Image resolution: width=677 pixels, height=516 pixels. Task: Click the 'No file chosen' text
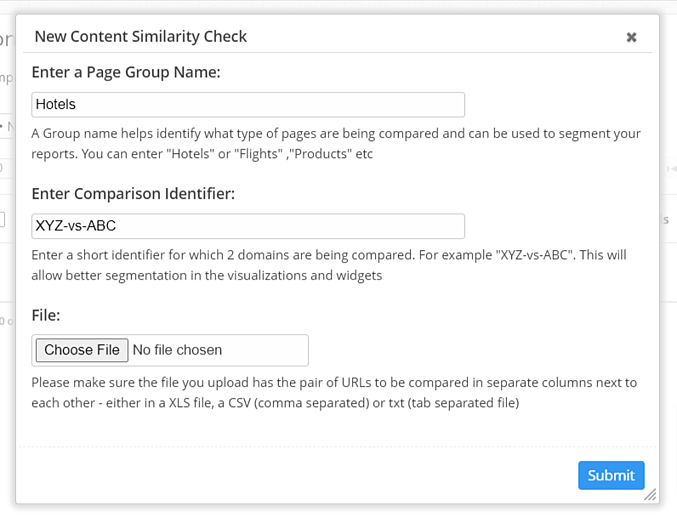(177, 350)
